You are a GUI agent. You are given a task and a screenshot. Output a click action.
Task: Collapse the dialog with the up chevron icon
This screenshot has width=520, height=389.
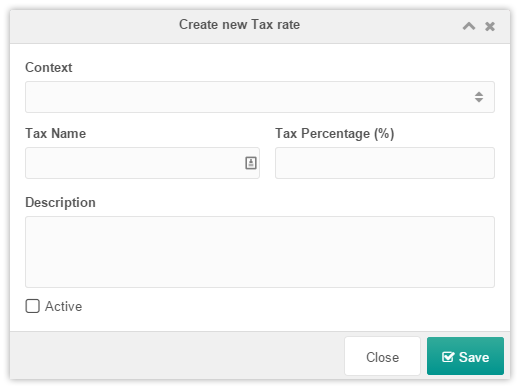(x=469, y=26)
